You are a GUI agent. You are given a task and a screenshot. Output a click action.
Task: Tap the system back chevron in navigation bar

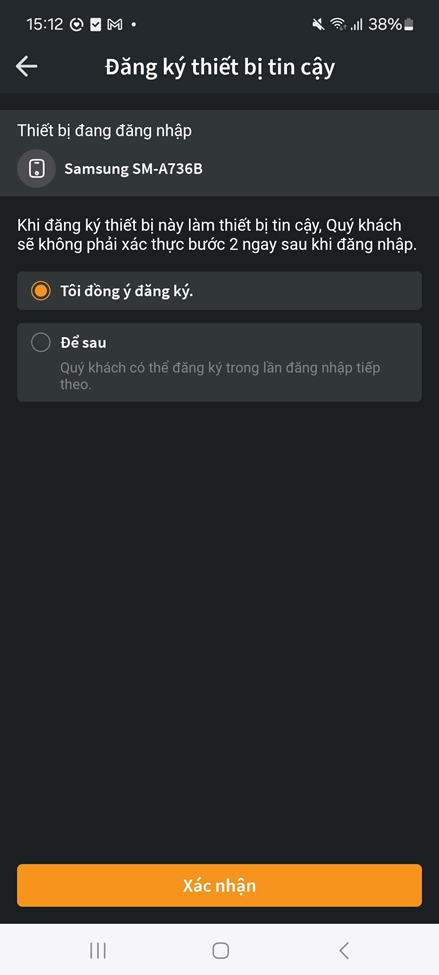pos(344,950)
